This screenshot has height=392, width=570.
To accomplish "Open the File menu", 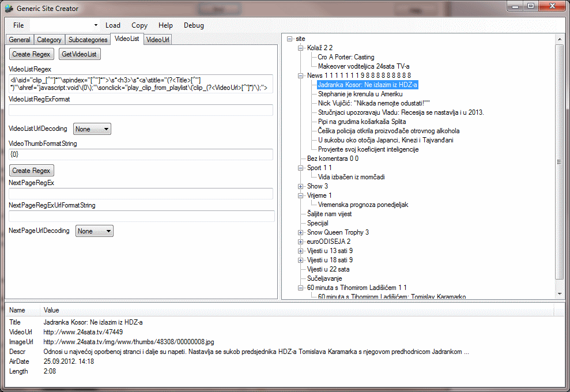I will [x=18, y=25].
